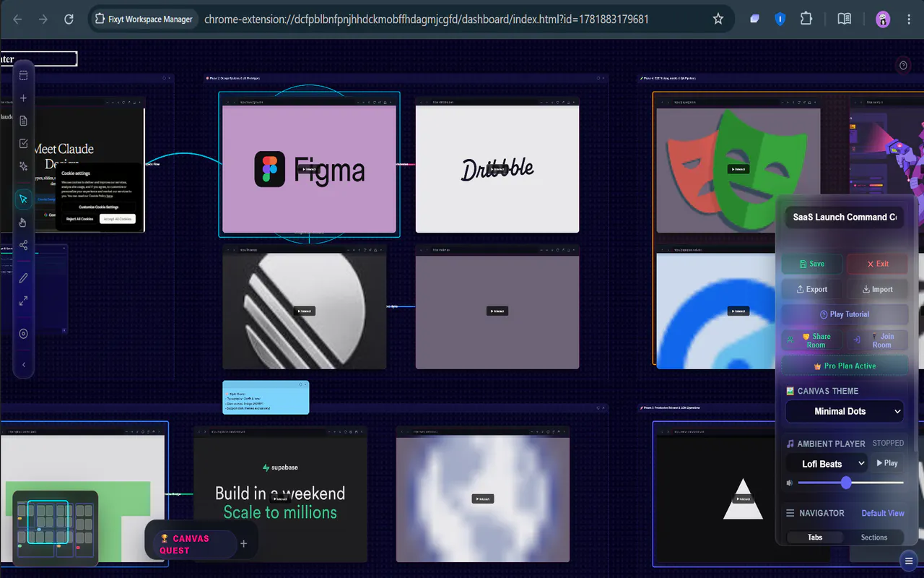Open the Canvas Quest badge
This screenshot has height=578, width=924.
point(195,544)
